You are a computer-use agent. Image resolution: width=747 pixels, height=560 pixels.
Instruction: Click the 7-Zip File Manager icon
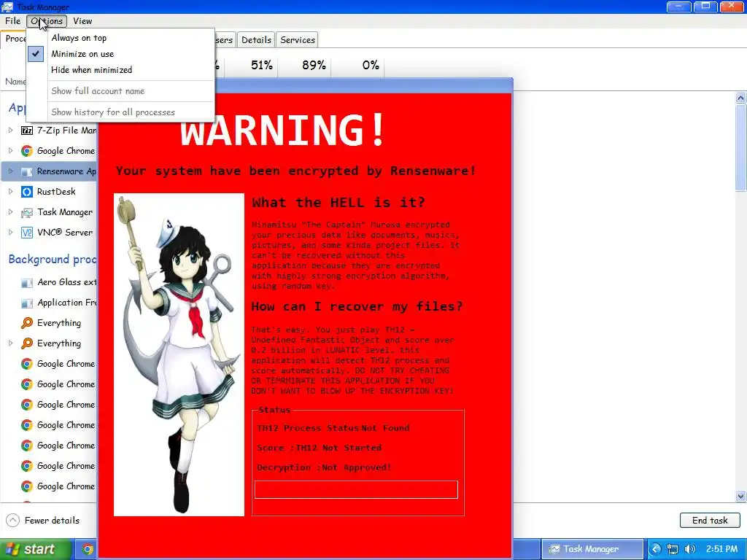27,131
